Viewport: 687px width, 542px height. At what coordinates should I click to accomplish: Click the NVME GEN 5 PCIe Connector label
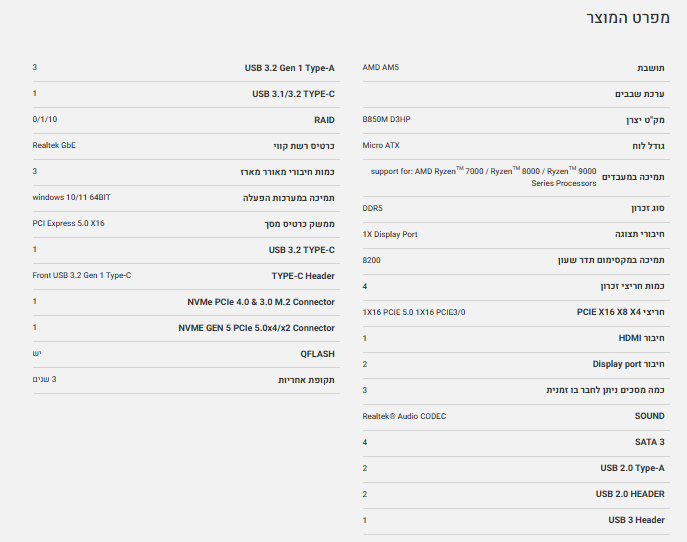coord(256,328)
